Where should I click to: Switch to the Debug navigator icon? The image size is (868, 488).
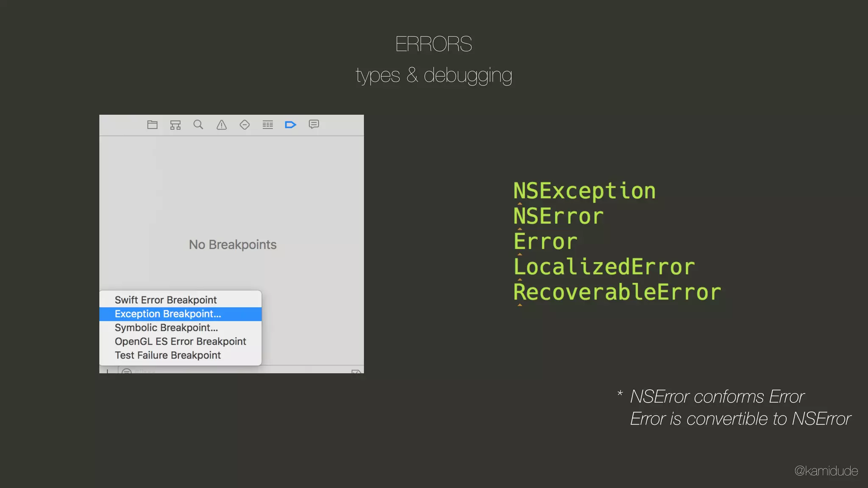267,125
